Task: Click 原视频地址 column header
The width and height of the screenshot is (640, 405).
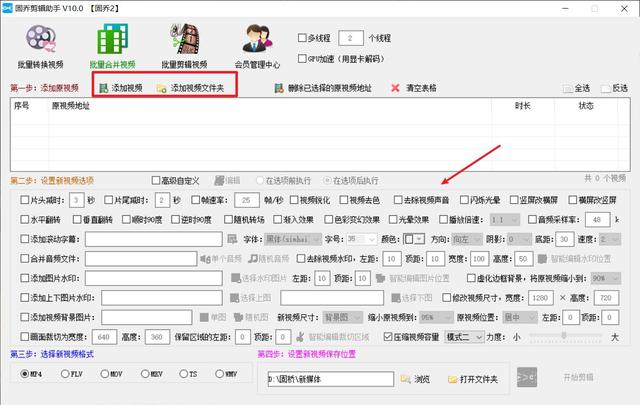Action: tap(71, 106)
